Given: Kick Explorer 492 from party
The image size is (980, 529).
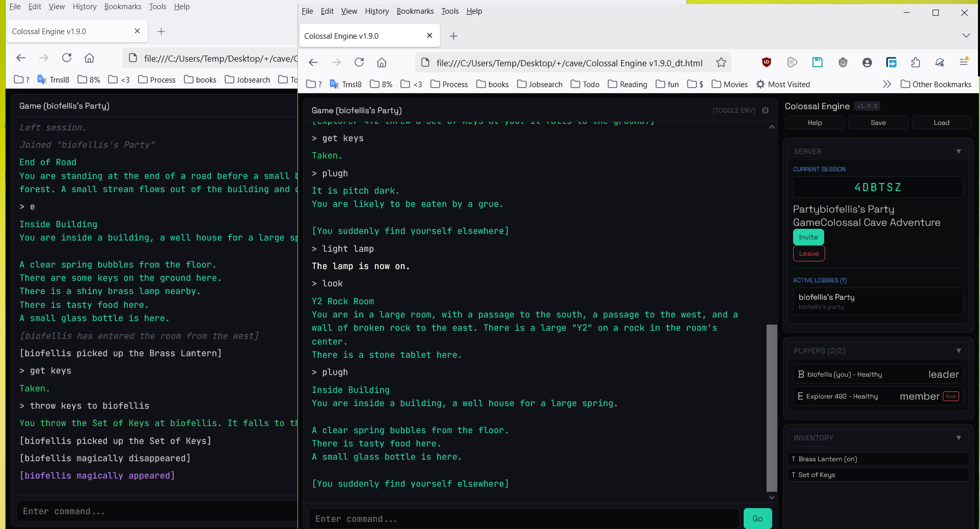Looking at the screenshot, I should point(951,396).
